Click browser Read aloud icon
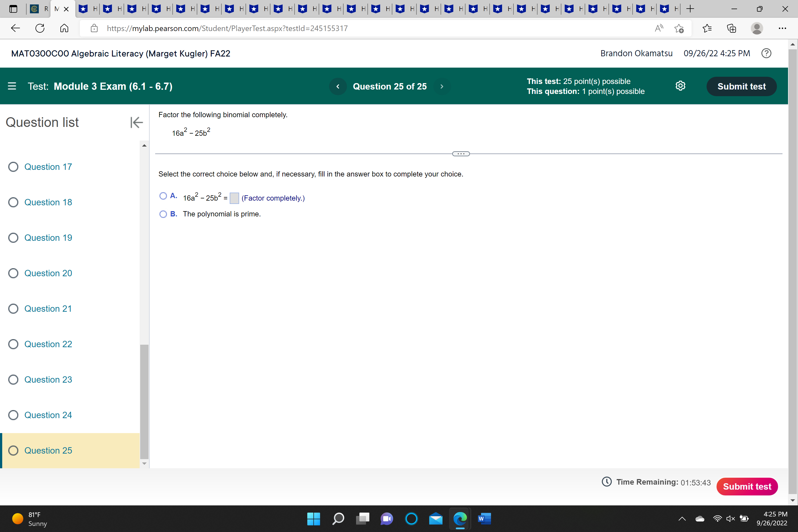This screenshot has width=798, height=532. 659,29
